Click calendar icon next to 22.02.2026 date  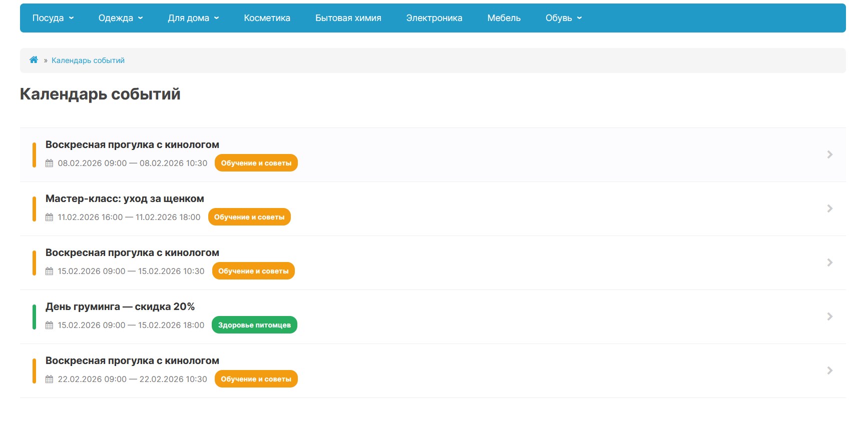click(x=49, y=379)
